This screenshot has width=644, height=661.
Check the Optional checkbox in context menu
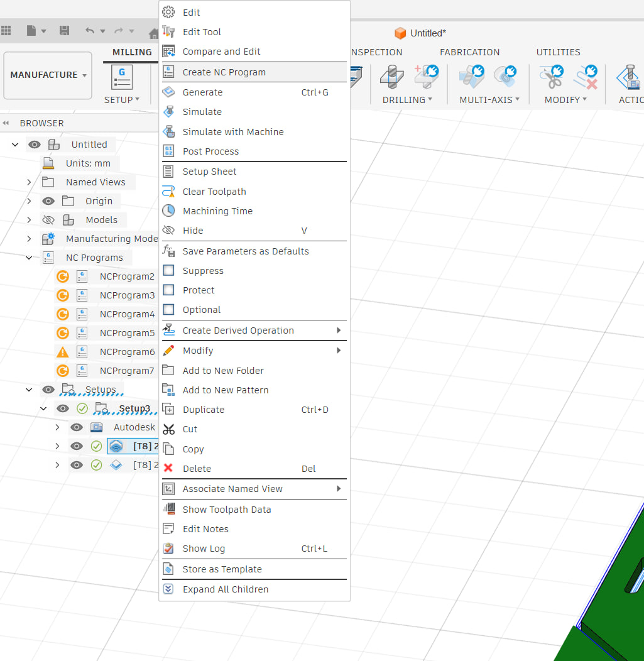[168, 309]
